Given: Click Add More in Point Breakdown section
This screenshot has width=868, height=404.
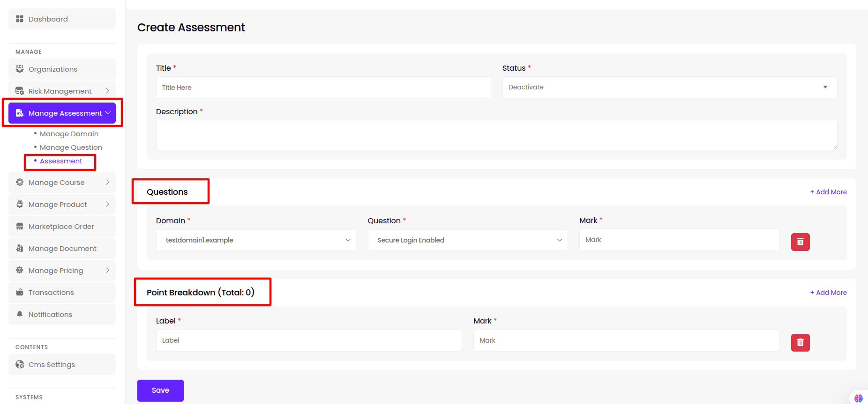Looking at the screenshot, I should pyautogui.click(x=828, y=293).
